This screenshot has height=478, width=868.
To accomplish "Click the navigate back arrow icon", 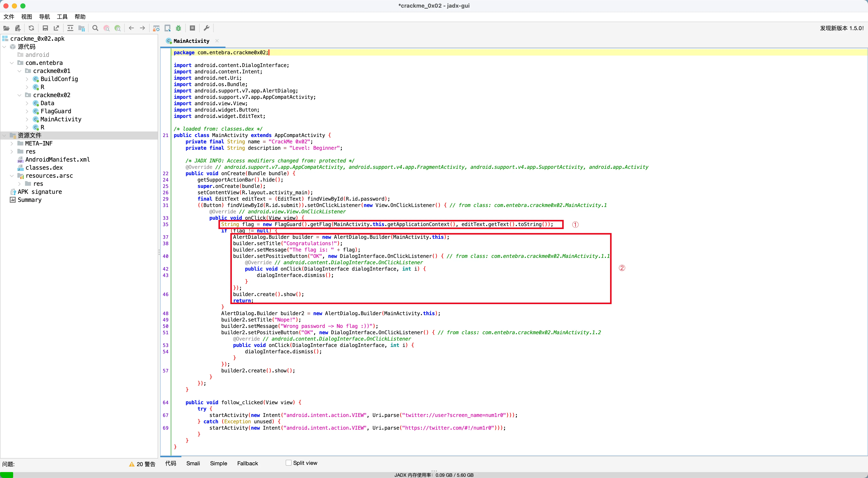I will (x=131, y=28).
